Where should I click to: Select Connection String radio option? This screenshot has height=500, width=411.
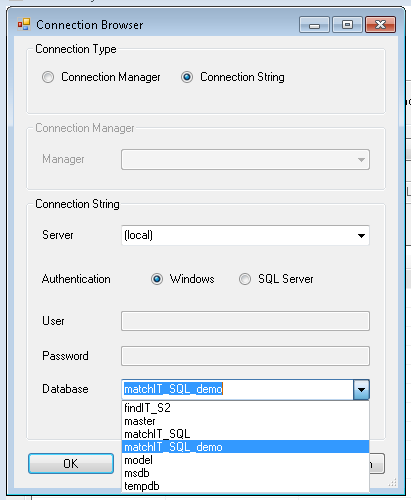(187, 77)
